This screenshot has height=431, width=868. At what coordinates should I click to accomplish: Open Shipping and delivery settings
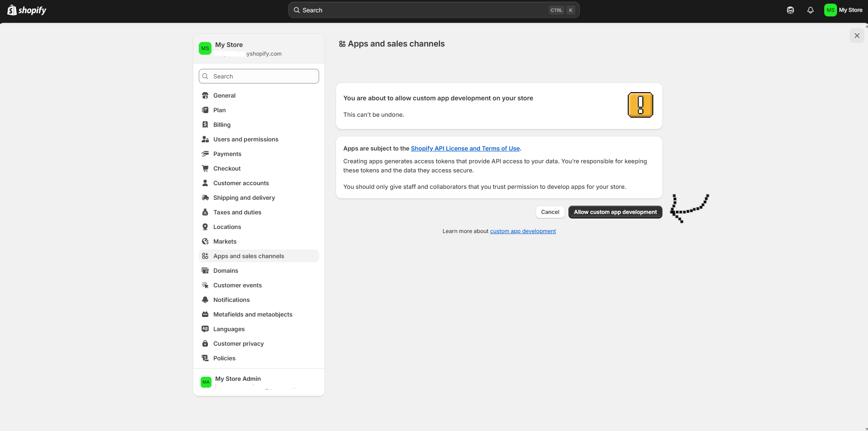[x=259, y=197]
